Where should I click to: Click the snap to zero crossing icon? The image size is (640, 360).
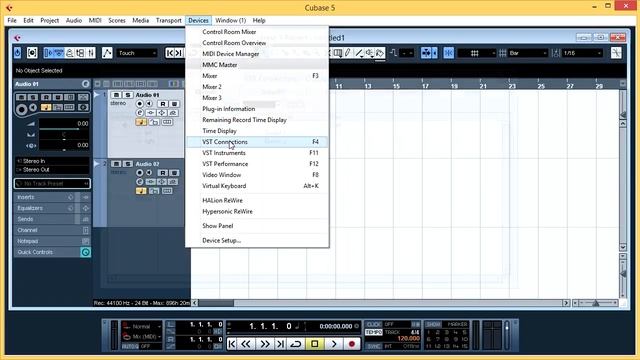point(616,53)
